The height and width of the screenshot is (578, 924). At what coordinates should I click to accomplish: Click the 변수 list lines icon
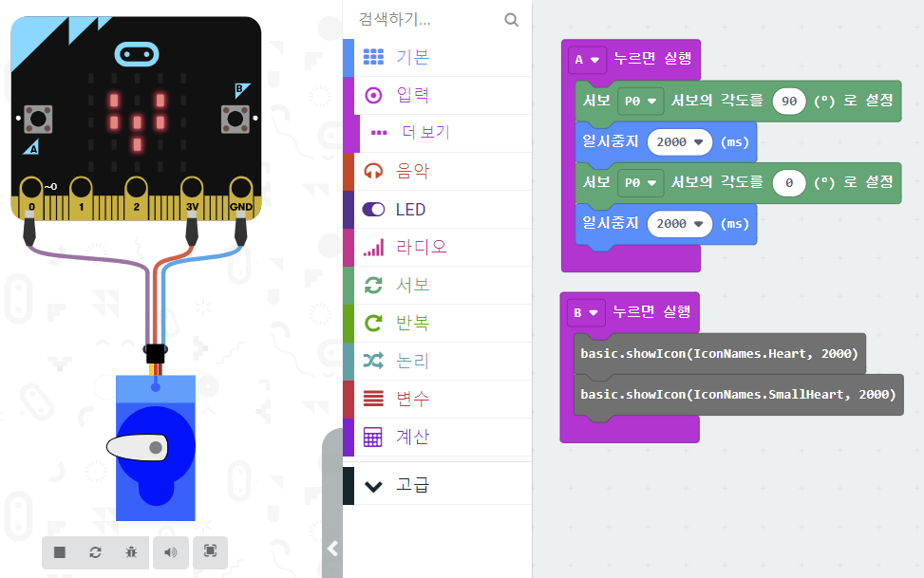(x=373, y=399)
